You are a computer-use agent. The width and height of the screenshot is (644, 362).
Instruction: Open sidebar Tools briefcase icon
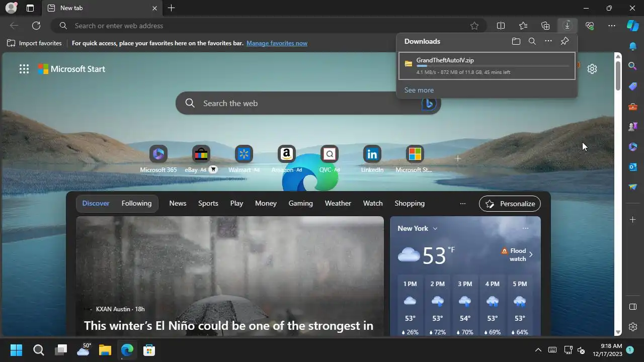[633, 107]
